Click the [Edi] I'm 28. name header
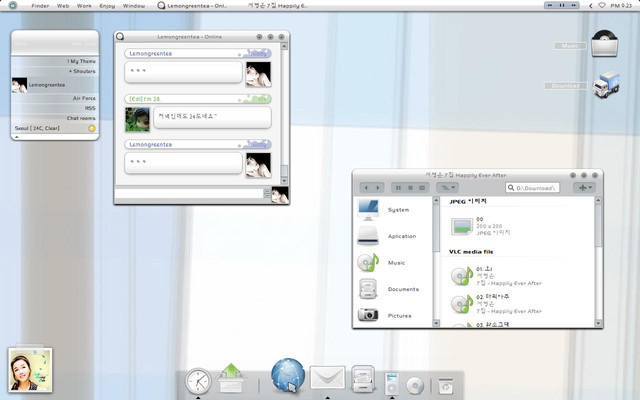The image size is (640, 400). [x=198, y=99]
